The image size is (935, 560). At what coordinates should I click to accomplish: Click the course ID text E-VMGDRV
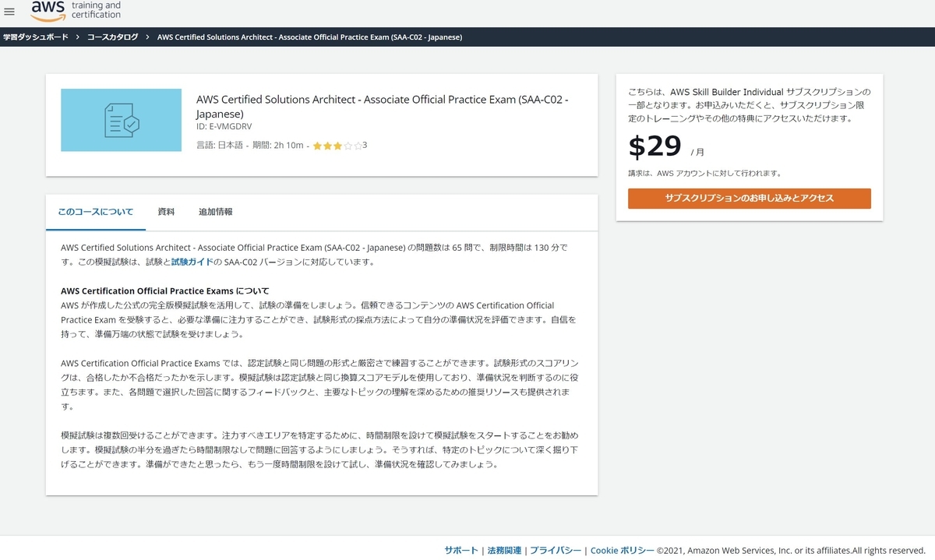224,126
